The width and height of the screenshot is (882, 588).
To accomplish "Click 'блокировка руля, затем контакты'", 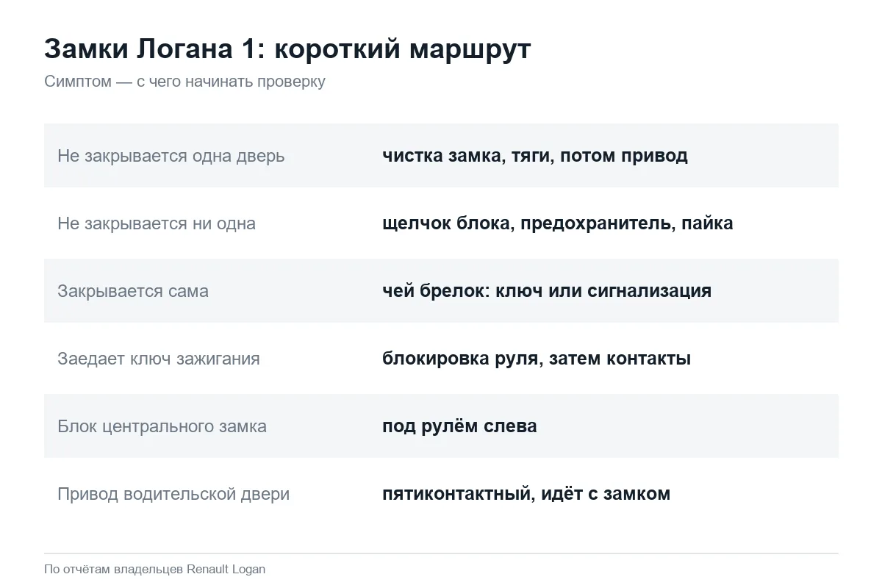I will [x=537, y=359].
